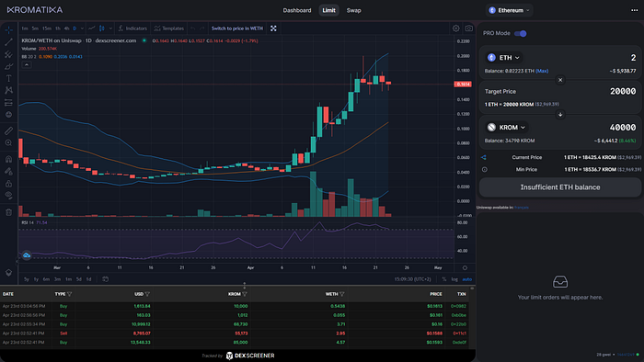Viewport: 644px width, 362px height.
Task: Click Insufficient ETH balance button
Action: pos(560,187)
